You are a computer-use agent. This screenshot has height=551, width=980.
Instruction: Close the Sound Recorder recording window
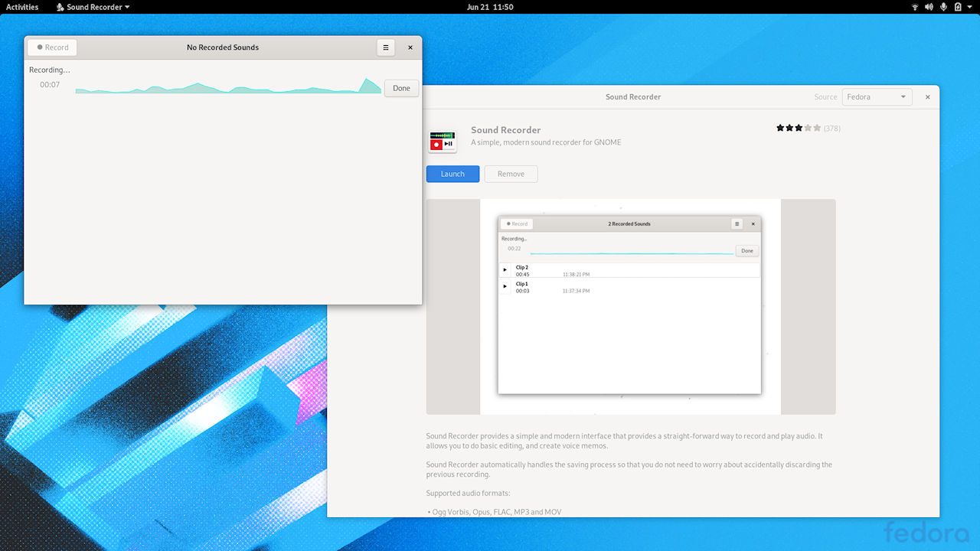pos(410,47)
